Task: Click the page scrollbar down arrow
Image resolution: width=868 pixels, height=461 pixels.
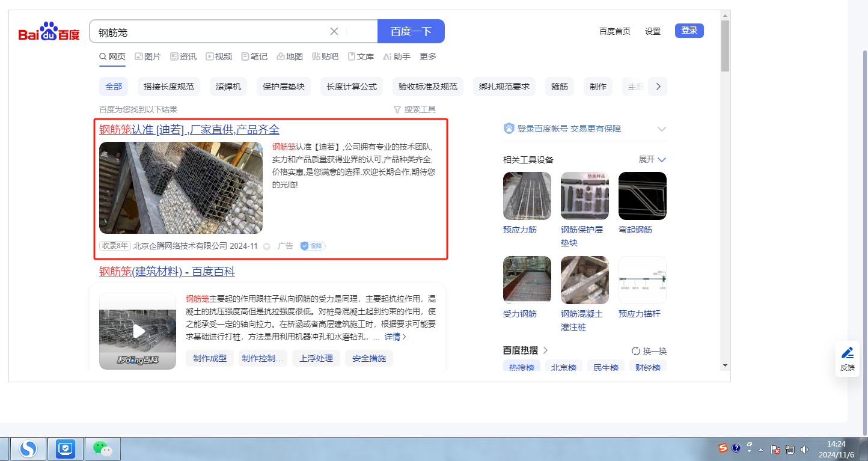Action: [x=726, y=365]
